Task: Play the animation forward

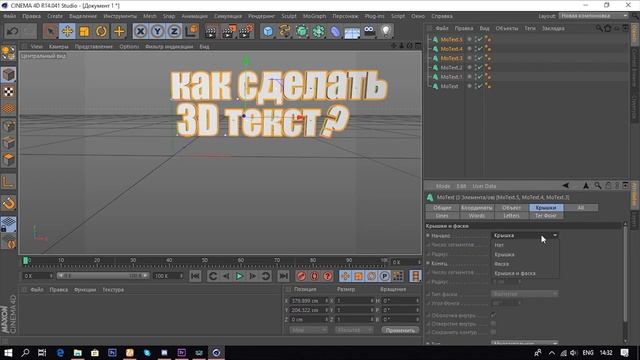Action: pyautogui.click(x=239, y=276)
